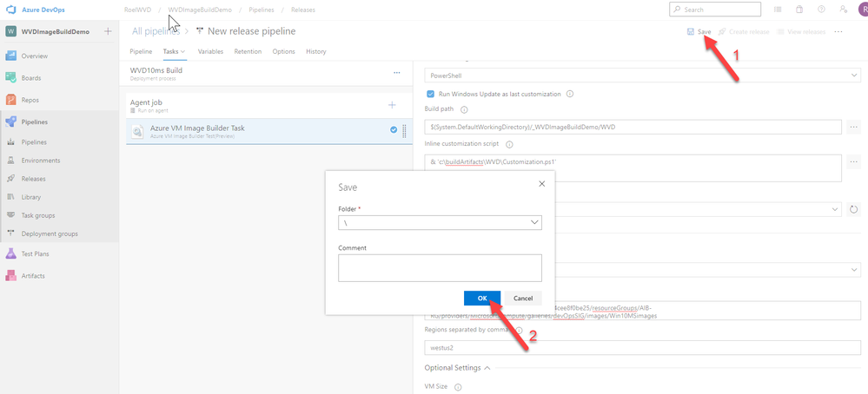
Task: Click OK in the Save dialog
Action: pos(482,298)
